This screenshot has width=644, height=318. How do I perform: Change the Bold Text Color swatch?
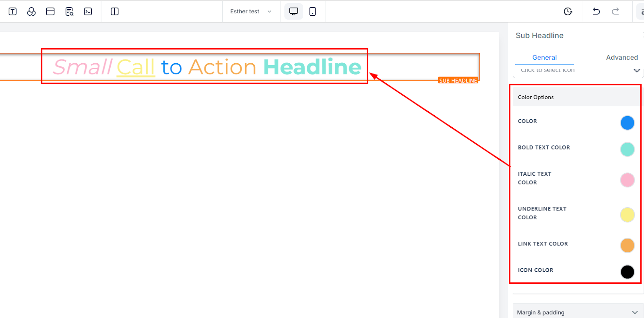pyautogui.click(x=627, y=149)
